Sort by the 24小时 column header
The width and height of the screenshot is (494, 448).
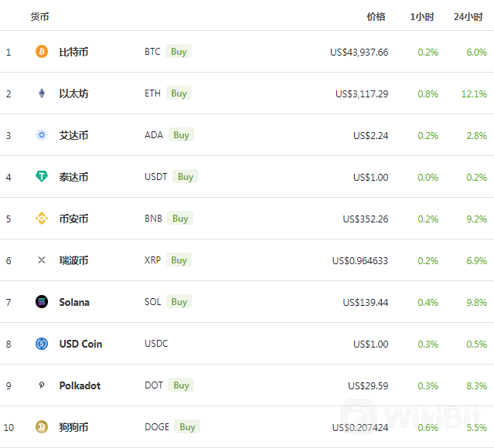468,17
